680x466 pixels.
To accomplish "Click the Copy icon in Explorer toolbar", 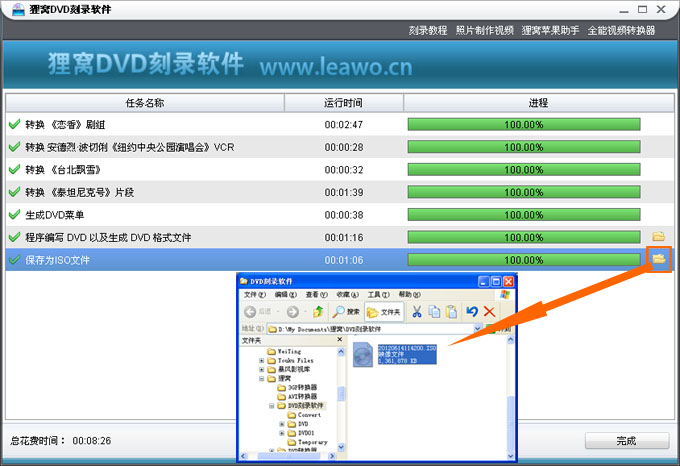I will (434, 311).
